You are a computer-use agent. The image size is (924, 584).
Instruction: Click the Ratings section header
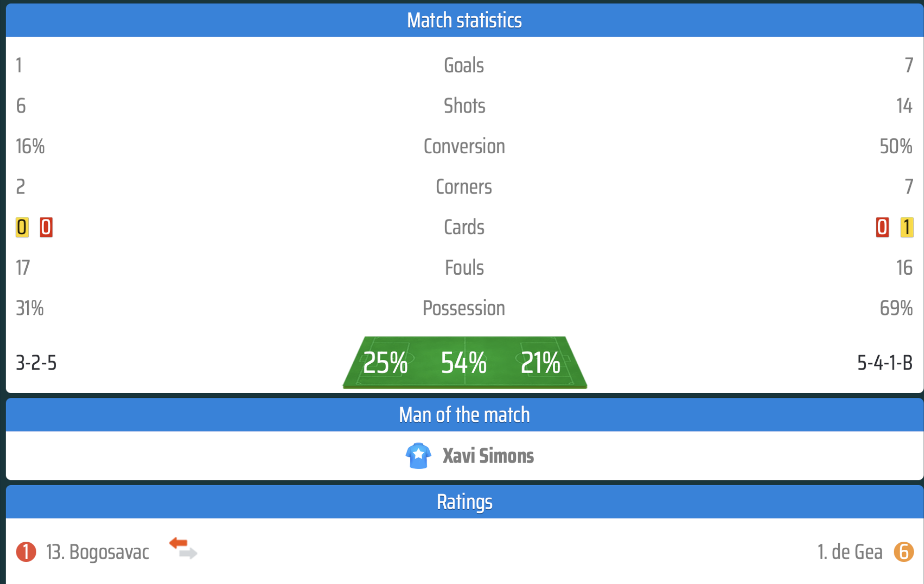pos(464,502)
